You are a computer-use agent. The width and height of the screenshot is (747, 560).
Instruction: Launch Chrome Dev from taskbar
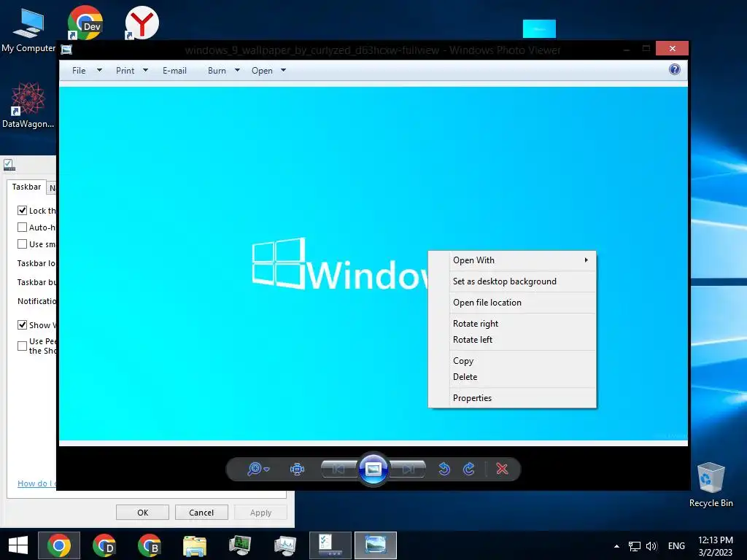[x=104, y=545]
